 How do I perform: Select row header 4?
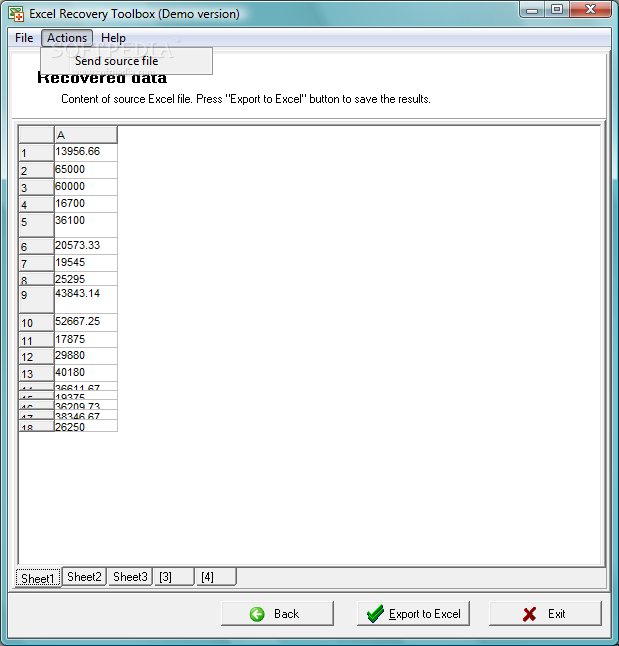pos(37,204)
